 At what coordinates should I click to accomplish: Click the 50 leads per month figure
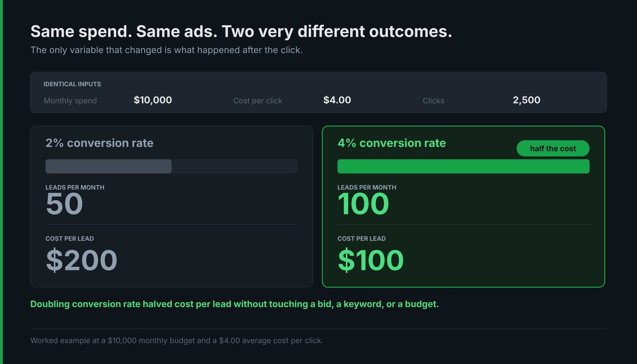pyautogui.click(x=64, y=204)
